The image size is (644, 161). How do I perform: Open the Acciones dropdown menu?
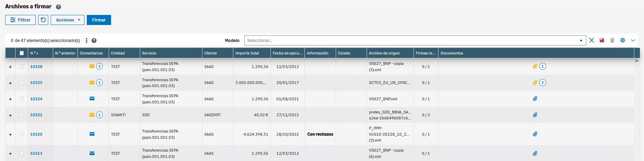(x=68, y=20)
